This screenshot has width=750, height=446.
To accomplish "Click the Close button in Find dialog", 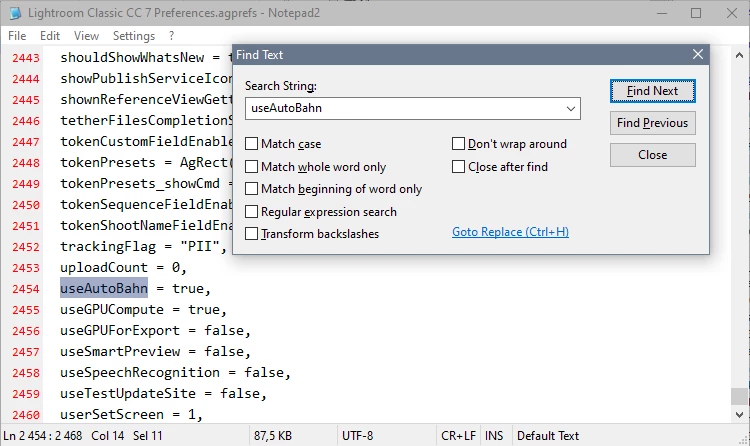I will point(652,155).
